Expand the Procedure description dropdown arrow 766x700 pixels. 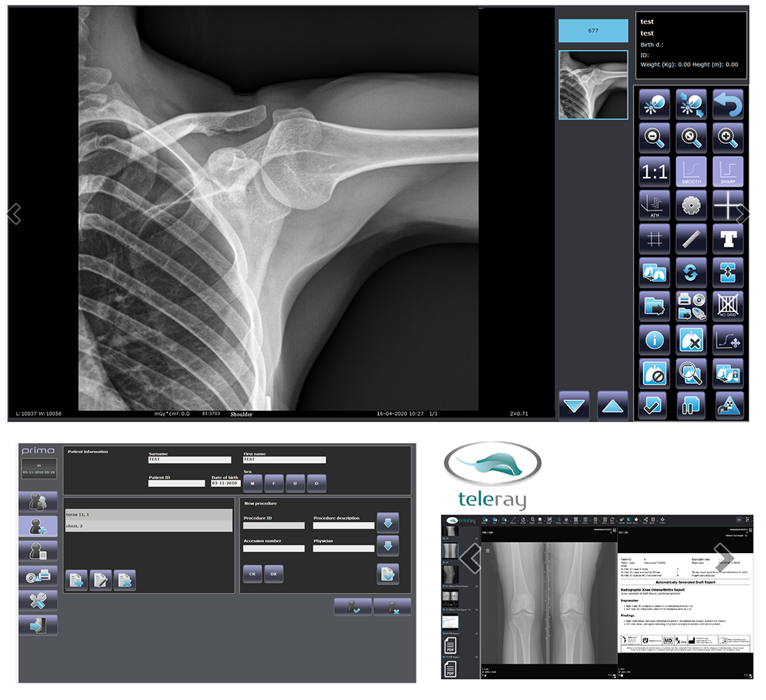pos(387,522)
